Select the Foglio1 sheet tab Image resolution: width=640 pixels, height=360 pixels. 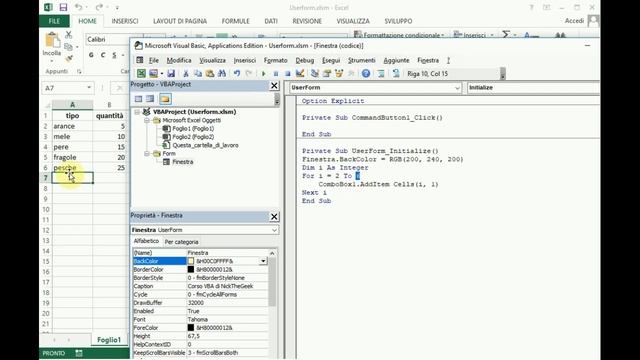tap(109, 340)
